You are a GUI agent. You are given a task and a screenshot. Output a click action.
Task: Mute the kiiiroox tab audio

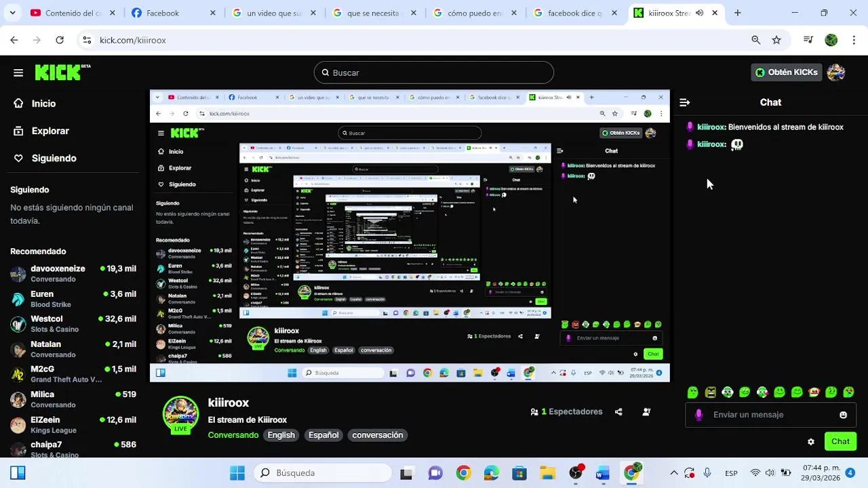click(699, 13)
